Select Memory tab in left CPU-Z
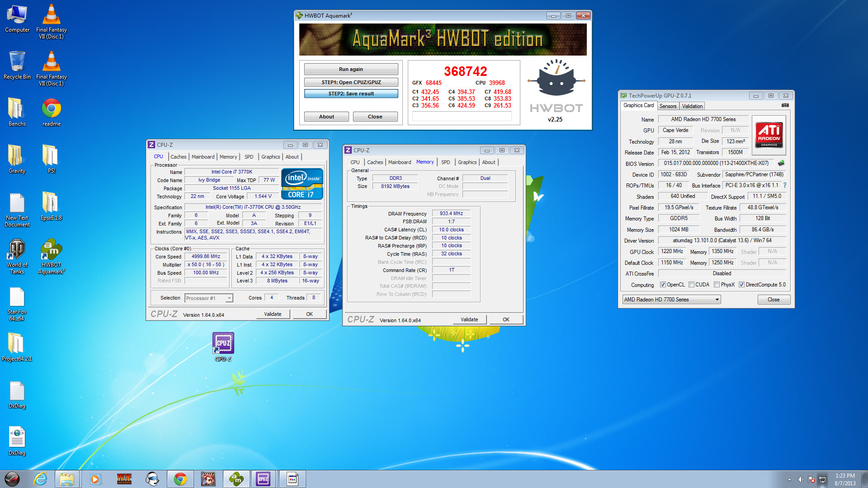Viewport: 868px width, 488px height. click(x=228, y=157)
